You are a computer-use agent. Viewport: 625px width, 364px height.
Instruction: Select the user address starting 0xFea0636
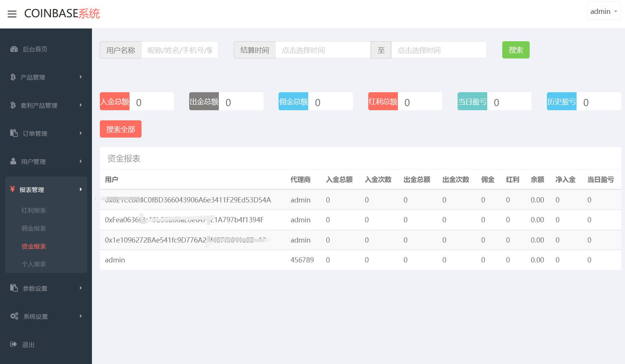click(184, 220)
